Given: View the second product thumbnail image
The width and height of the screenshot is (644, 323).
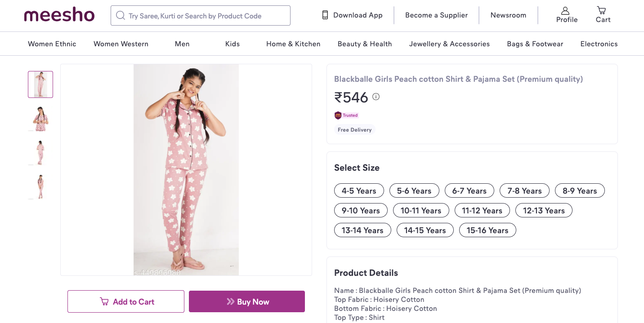Looking at the screenshot, I should tap(40, 119).
